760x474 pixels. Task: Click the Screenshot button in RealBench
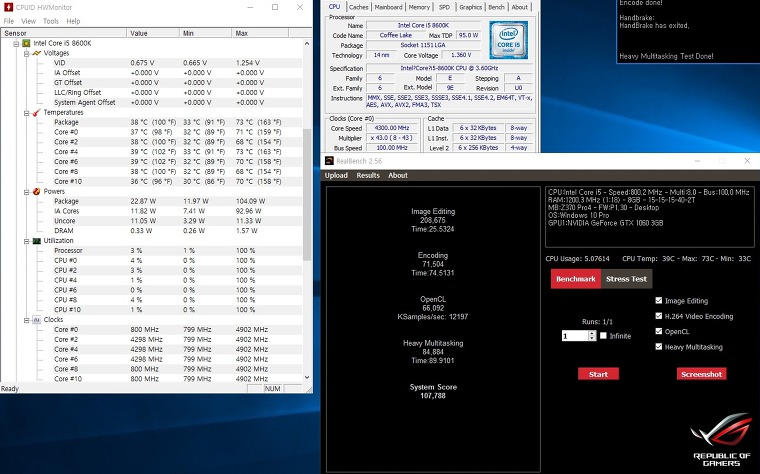click(701, 374)
